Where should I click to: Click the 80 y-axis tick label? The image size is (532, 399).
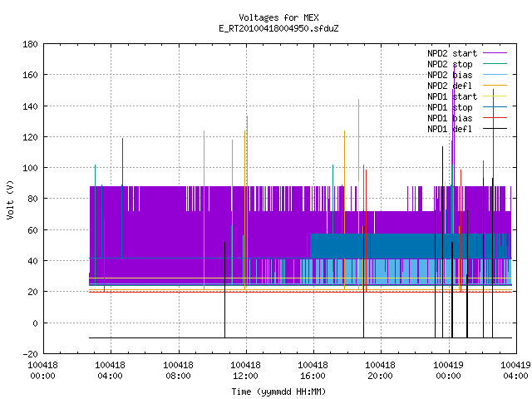[x=32, y=199]
